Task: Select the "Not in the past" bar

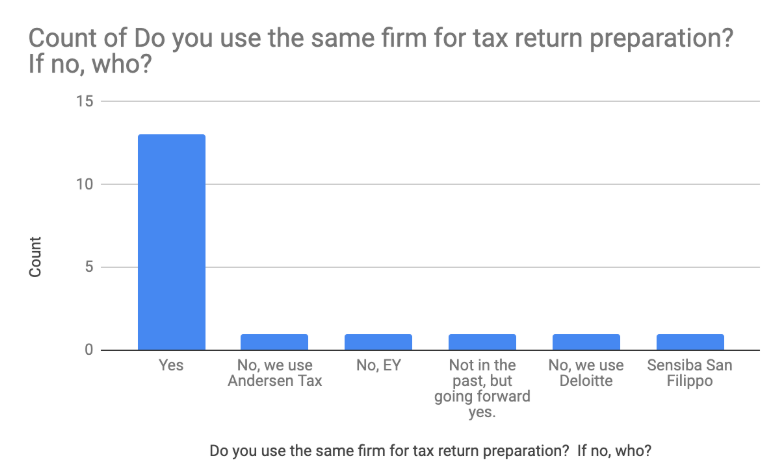Action: pyautogui.click(x=482, y=342)
